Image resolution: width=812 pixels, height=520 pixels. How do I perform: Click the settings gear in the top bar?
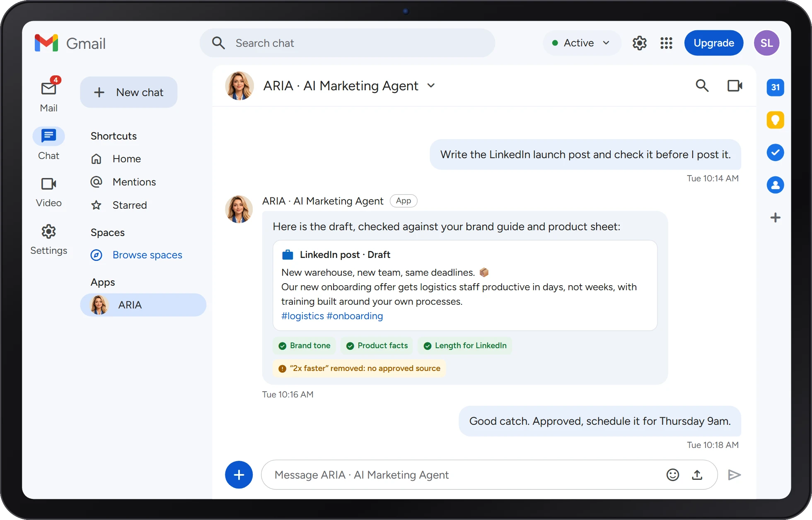(640, 43)
